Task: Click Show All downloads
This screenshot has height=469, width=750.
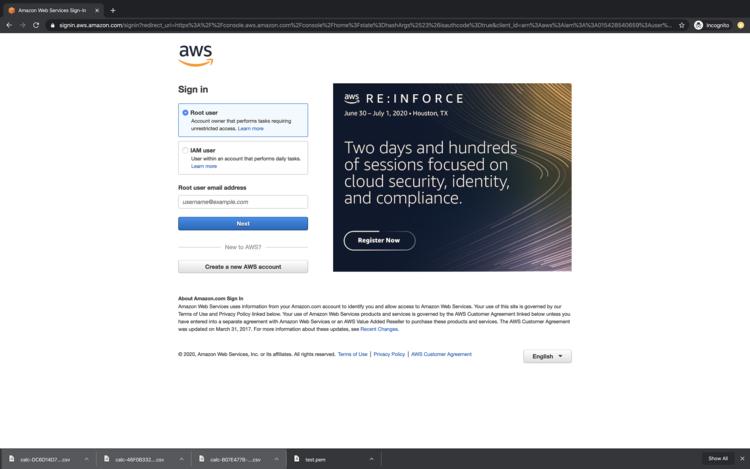Action: 717,458
